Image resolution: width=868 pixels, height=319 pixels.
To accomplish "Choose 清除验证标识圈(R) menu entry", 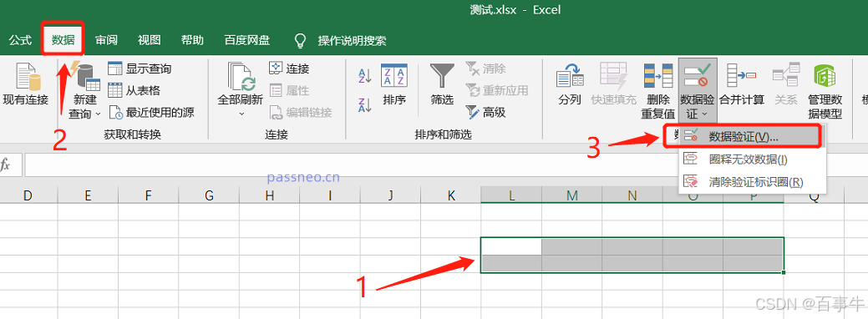I will [753, 182].
